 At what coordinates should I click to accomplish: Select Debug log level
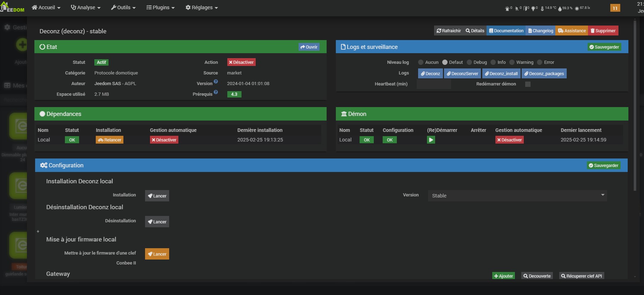[x=469, y=62]
